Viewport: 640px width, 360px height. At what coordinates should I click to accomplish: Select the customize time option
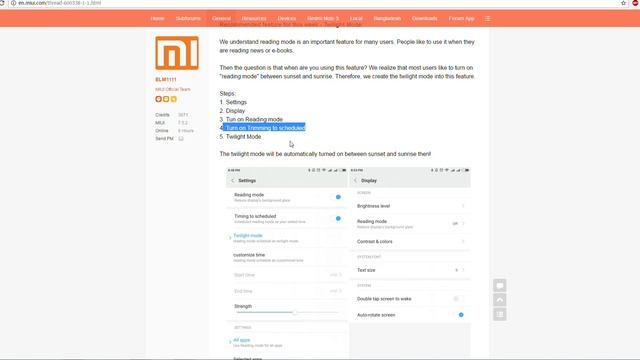pos(287,257)
